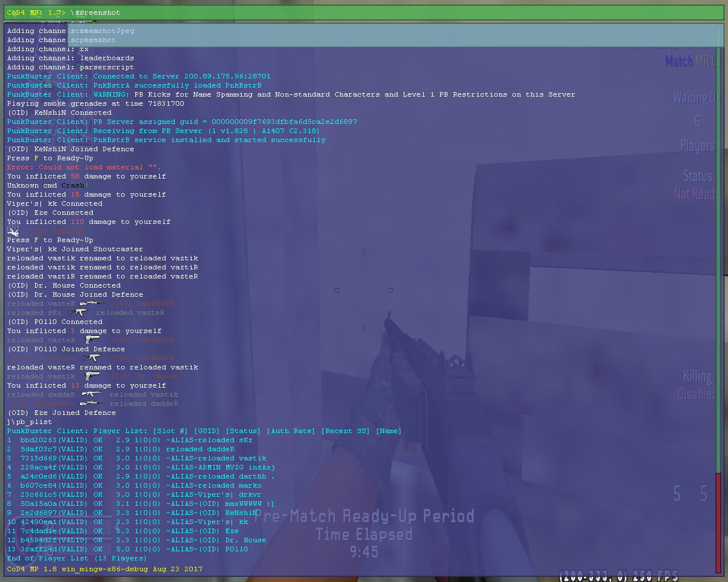728x582 pixels.
Task: Pick the screenshot autocomplete suggestion
Action: click(93, 40)
